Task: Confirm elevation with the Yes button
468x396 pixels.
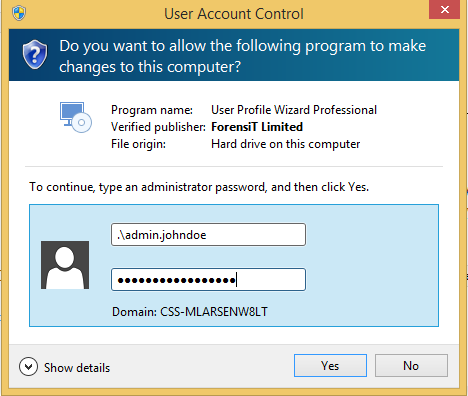Action: tap(330, 366)
